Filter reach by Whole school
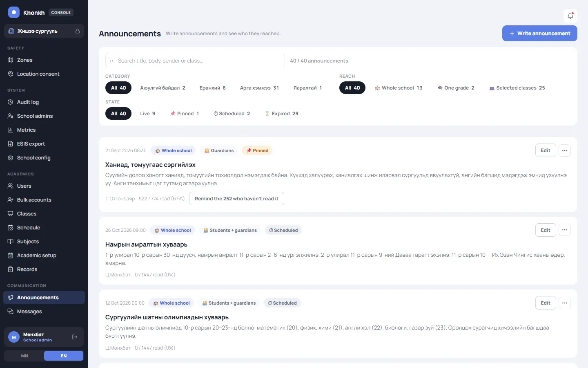The height and width of the screenshot is (368, 588). [x=399, y=88]
